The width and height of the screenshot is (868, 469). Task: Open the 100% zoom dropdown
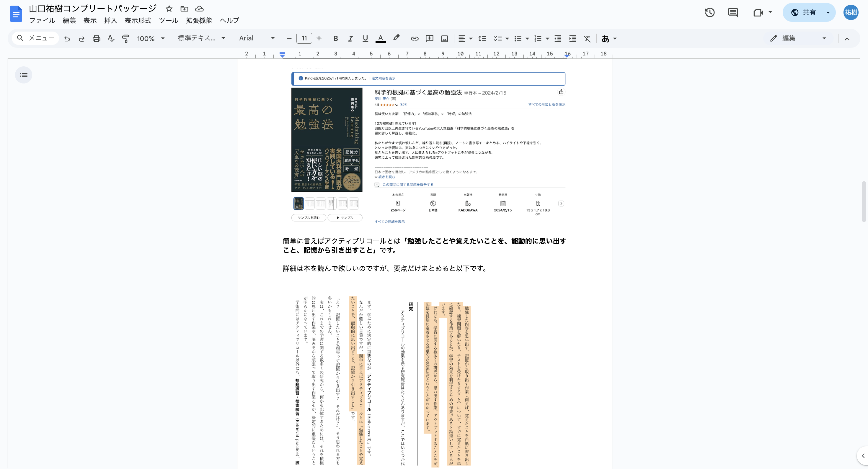pyautogui.click(x=151, y=38)
